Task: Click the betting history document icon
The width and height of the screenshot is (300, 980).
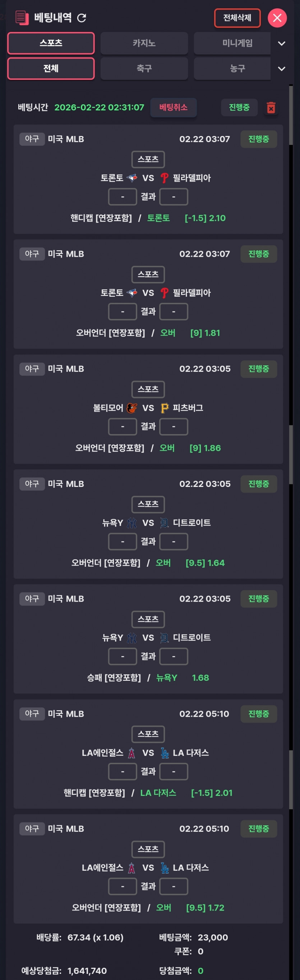Action: 22,18
